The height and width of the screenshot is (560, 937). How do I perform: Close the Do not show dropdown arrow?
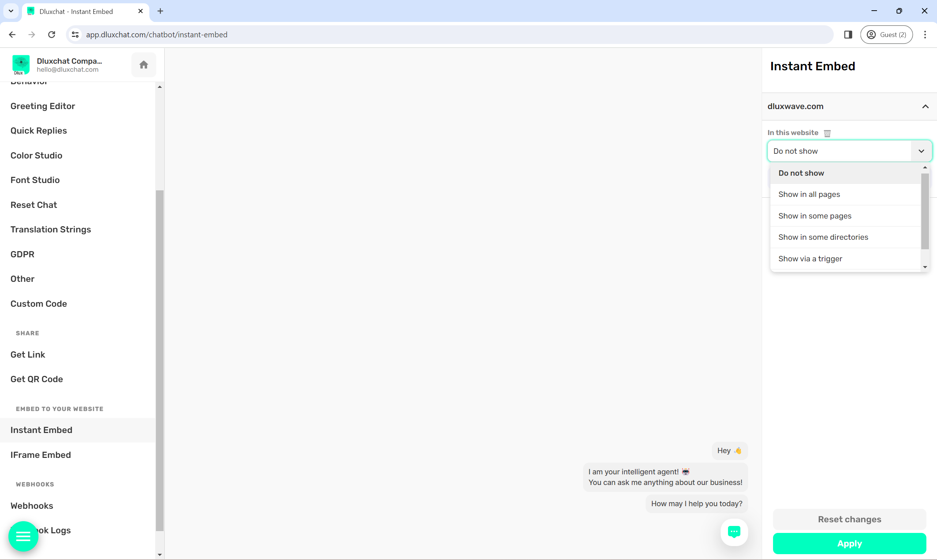(921, 151)
